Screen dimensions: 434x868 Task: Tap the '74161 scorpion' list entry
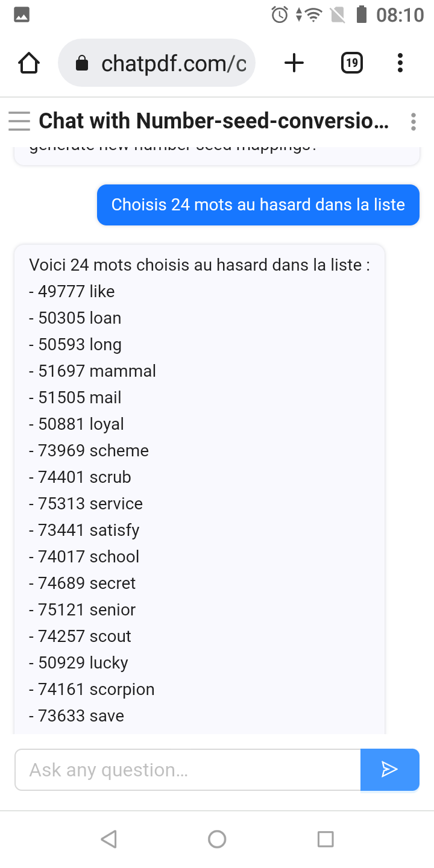(92, 689)
